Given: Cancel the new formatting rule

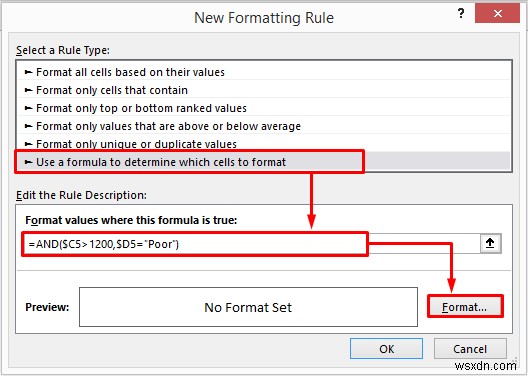Looking at the screenshot, I should point(470,349).
